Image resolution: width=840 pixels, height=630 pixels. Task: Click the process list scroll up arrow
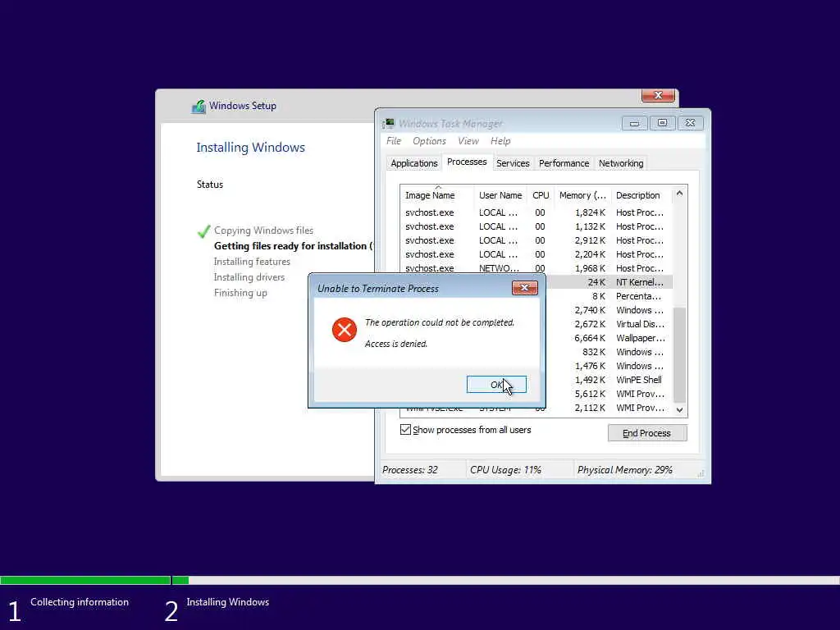click(x=679, y=194)
